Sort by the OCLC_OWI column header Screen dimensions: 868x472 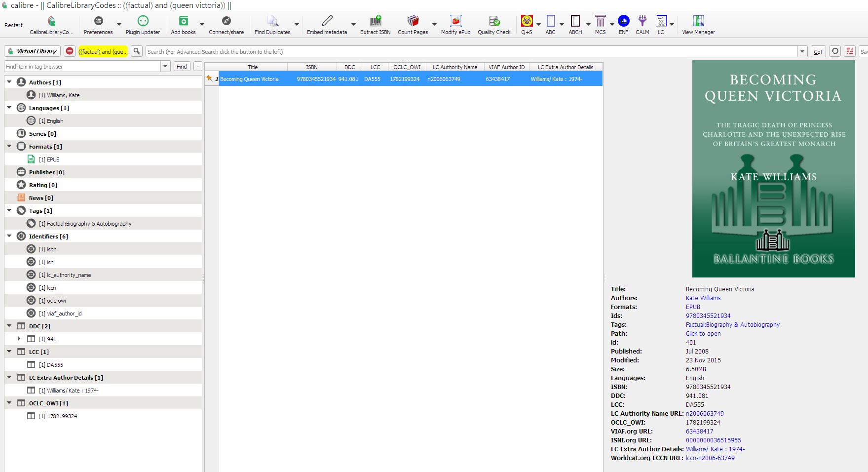point(407,67)
